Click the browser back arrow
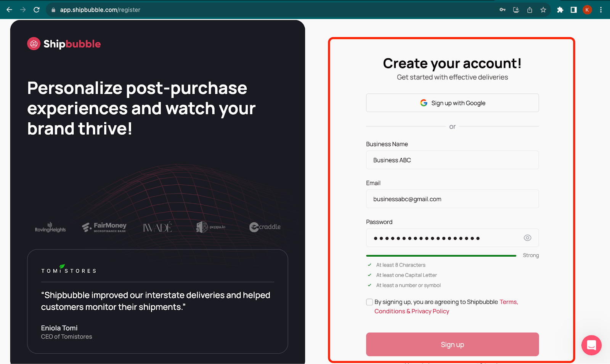 click(10, 10)
